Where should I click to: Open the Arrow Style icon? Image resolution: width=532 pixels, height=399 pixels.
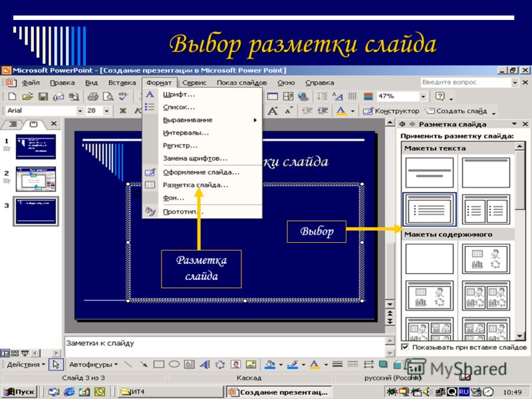coord(368,364)
